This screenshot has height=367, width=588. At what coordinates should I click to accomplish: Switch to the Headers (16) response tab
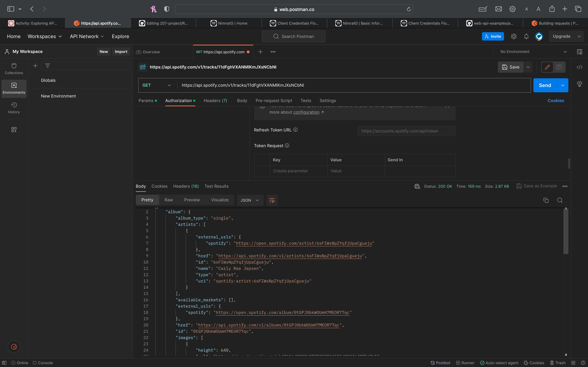coord(186,186)
